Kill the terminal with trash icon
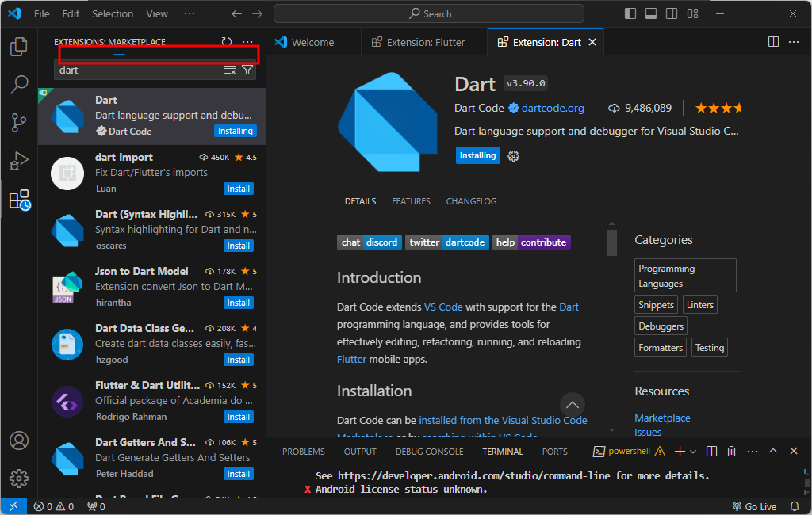 click(732, 452)
